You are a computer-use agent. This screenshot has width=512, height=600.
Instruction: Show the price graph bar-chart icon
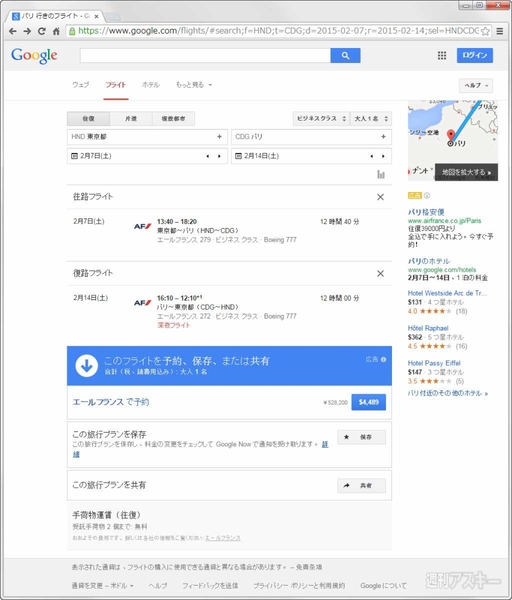click(381, 174)
